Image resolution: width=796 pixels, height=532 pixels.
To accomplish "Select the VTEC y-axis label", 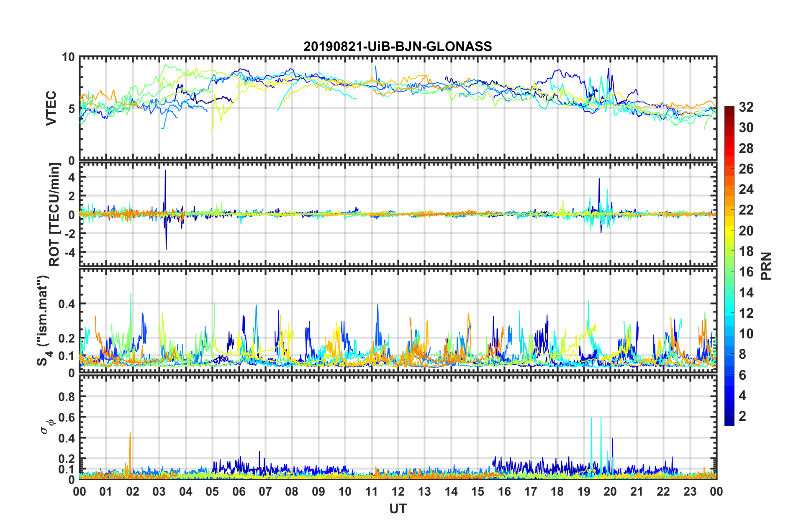I will tap(51, 108).
